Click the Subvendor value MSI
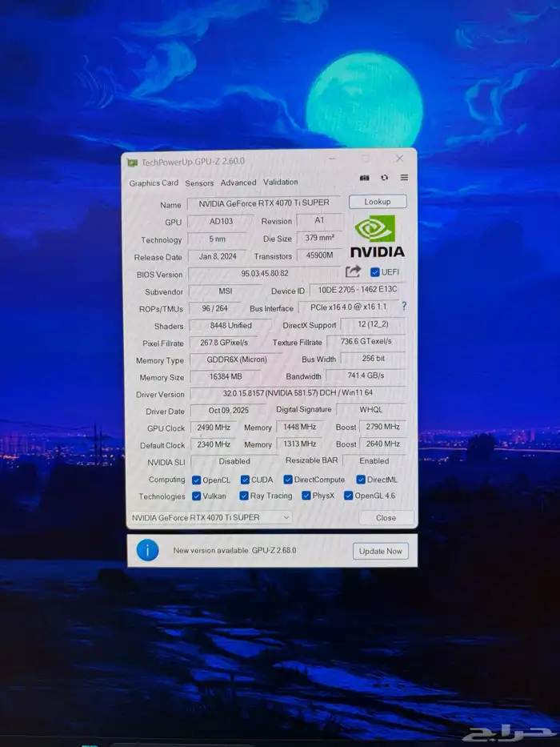The height and width of the screenshot is (747, 560). point(226,291)
